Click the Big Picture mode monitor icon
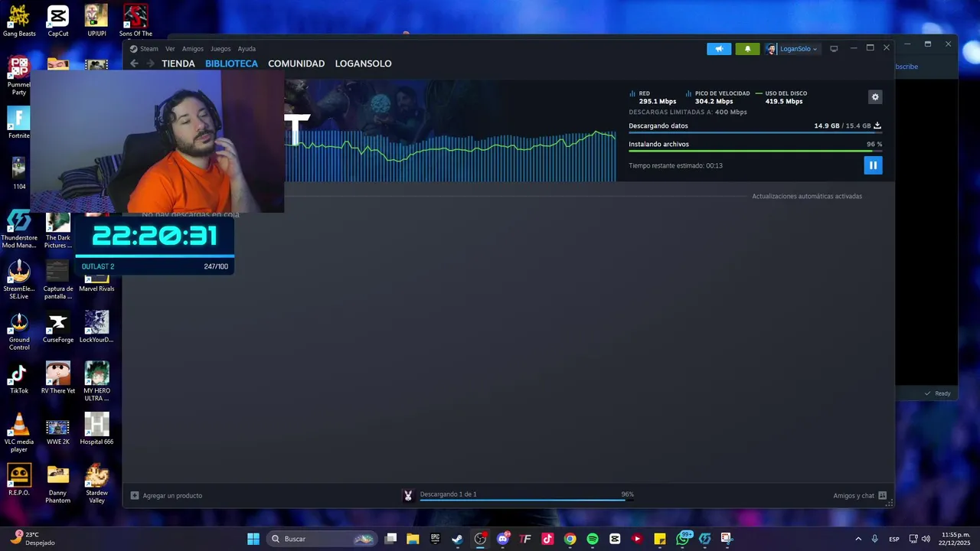The width and height of the screenshot is (980, 551). pyautogui.click(x=834, y=49)
